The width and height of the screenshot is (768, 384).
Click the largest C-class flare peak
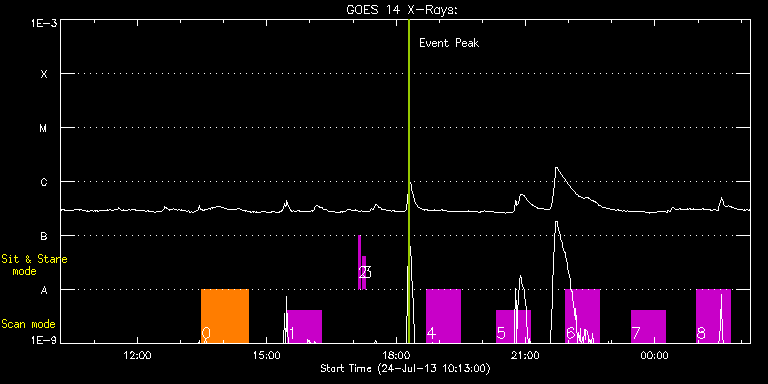click(x=556, y=168)
